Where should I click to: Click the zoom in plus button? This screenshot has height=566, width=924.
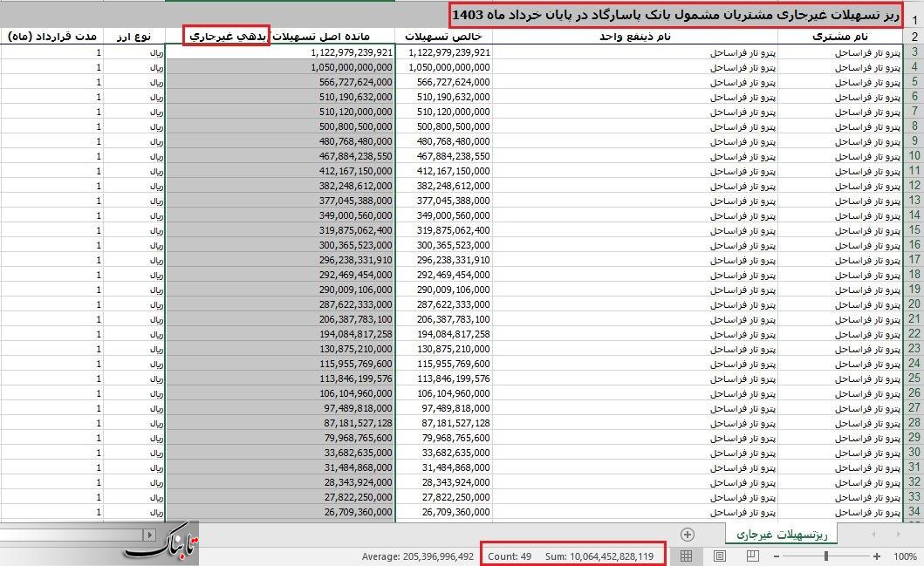coord(877,556)
